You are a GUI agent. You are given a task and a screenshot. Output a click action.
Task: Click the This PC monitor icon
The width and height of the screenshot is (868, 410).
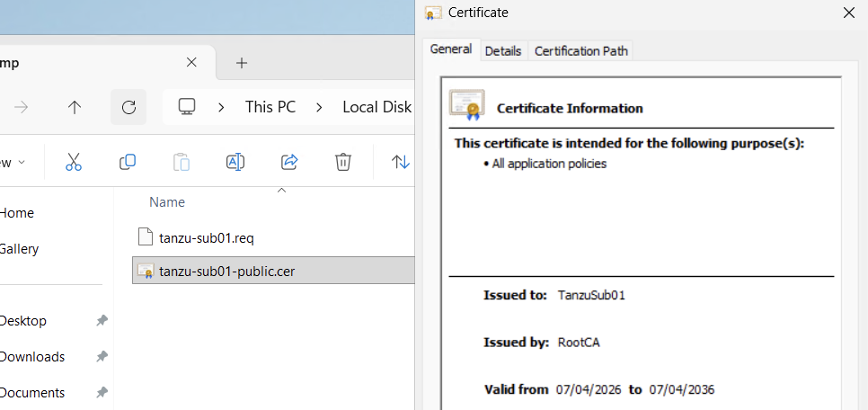click(x=187, y=107)
